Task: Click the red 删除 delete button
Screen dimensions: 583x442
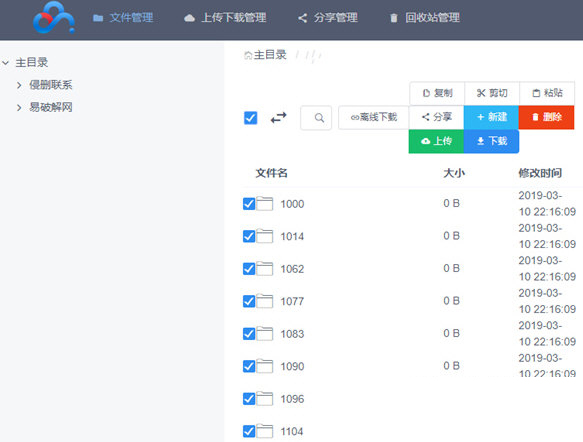Action: pos(546,117)
